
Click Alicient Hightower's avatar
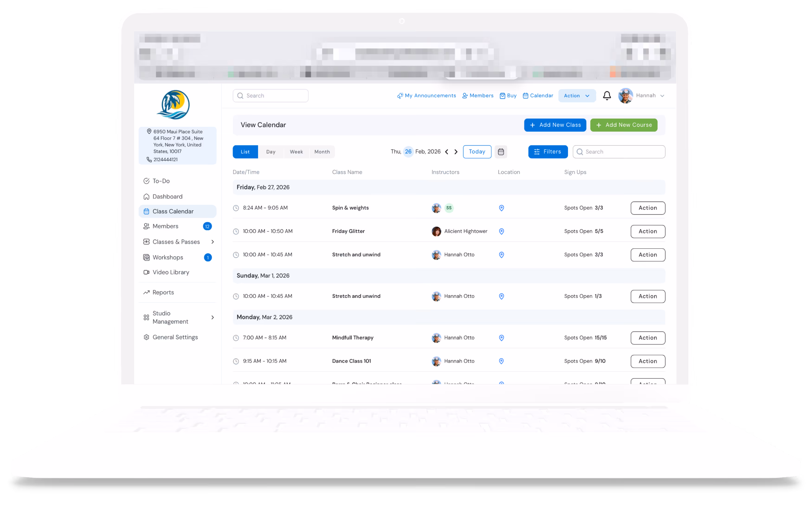pos(436,231)
